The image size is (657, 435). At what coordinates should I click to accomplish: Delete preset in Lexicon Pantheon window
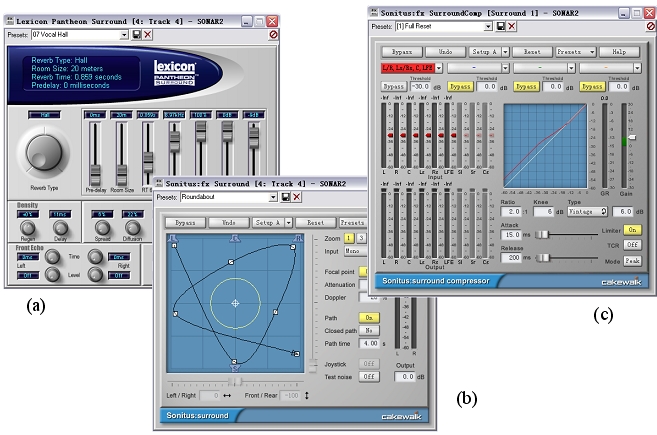point(147,34)
